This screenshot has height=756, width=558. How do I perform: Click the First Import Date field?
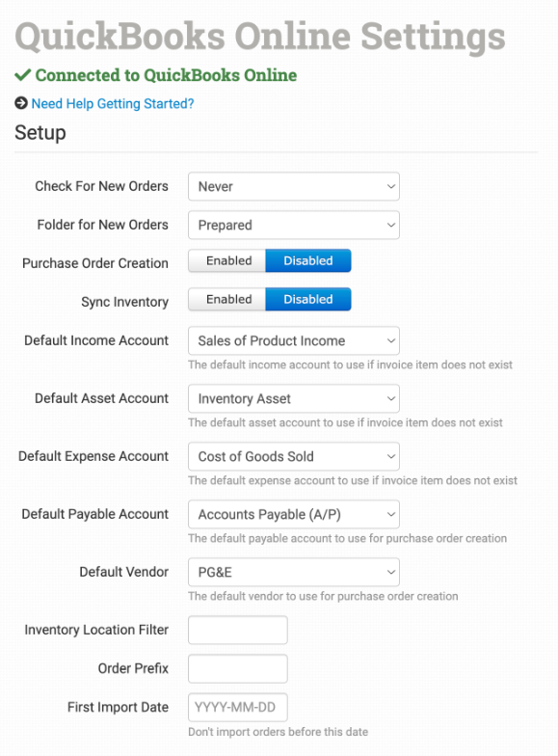237,707
